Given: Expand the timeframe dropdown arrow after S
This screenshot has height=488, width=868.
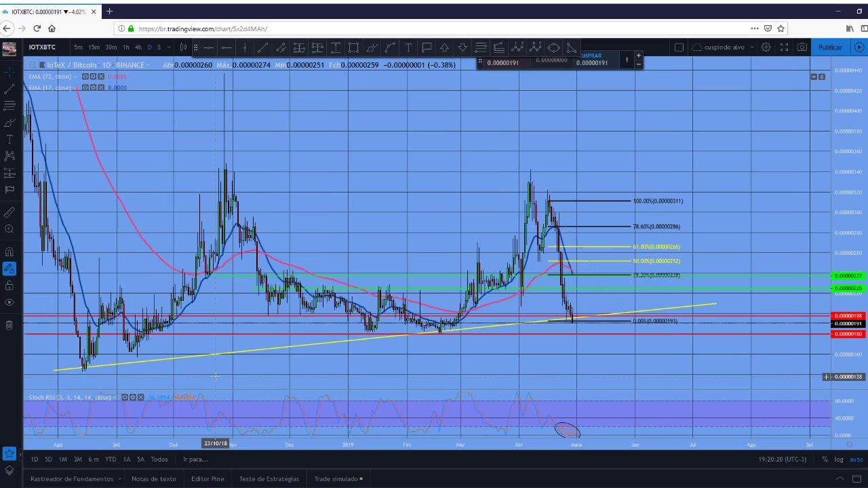Looking at the screenshot, I should tap(169, 47).
